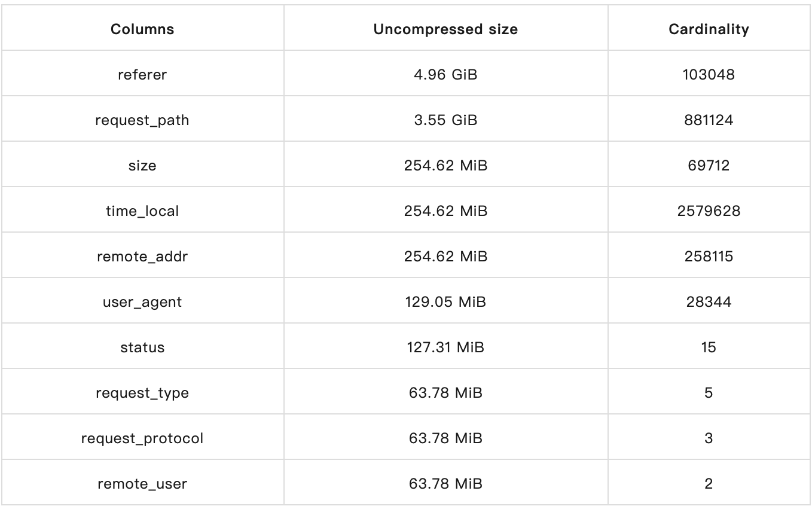Viewport: 812px width, 506px height.
Task: Click the 127.31 MiB size value
Action: coord(445,348)
